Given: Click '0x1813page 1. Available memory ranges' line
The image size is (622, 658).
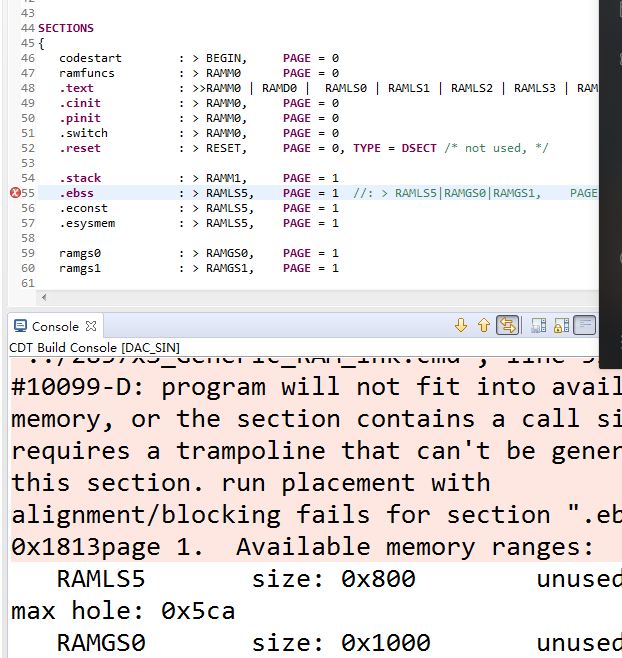Looking at the screenshot, I should pyautogui.click(x=302, y=547).
